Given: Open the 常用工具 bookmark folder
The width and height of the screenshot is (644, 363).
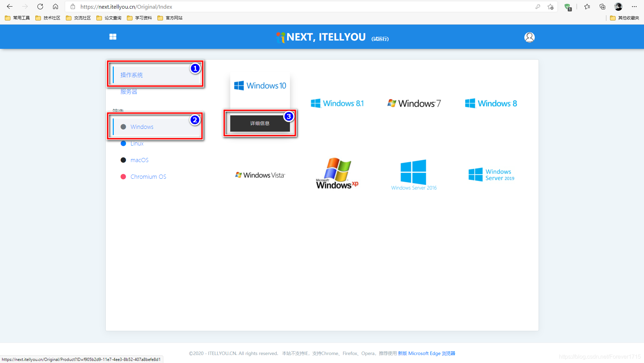Looking at the screenshot, I should (17, 18).
